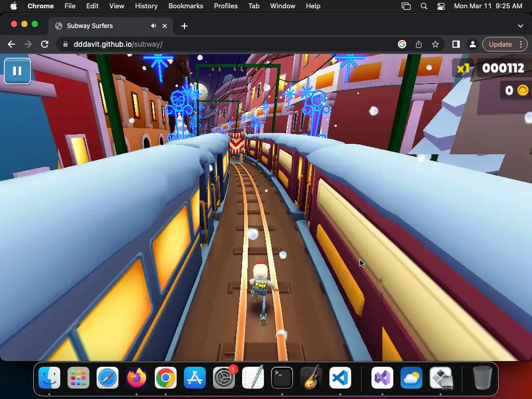
Task: Expand the tab search chevron
Action: (521, 26)
